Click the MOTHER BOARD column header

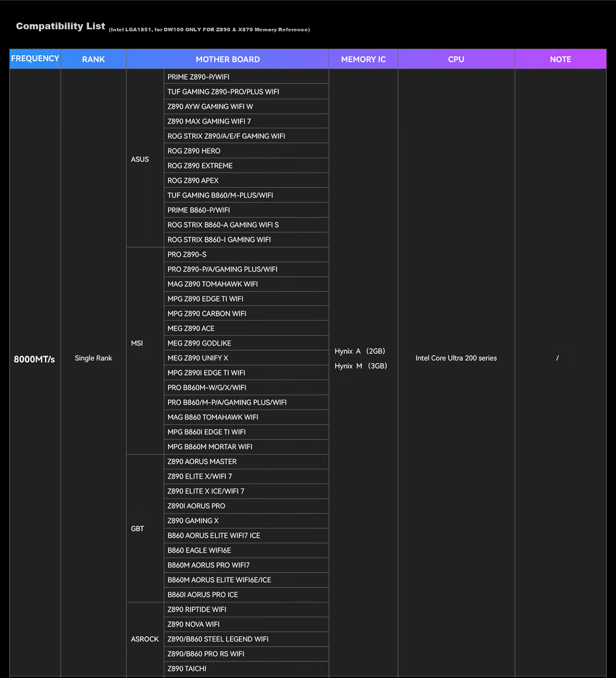pyautogui.click(x=227, y=59)
